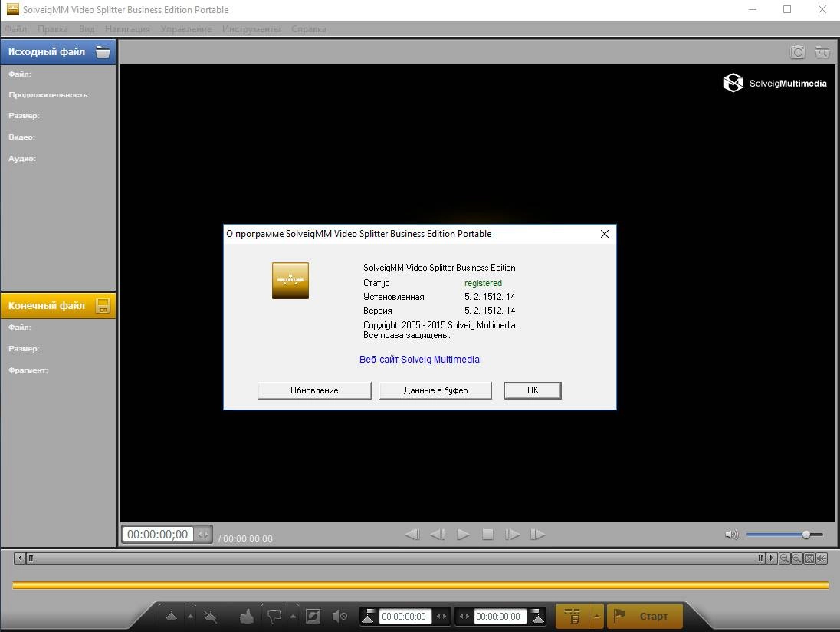Click the batch queue icon

(573, 617)
